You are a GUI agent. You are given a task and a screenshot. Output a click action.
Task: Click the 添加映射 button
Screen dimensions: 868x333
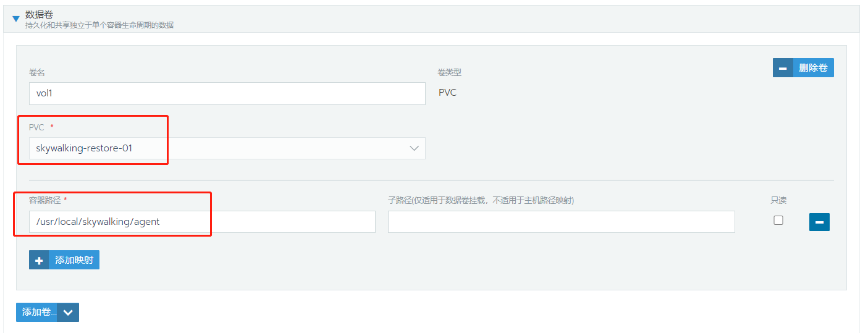[64, 260]
